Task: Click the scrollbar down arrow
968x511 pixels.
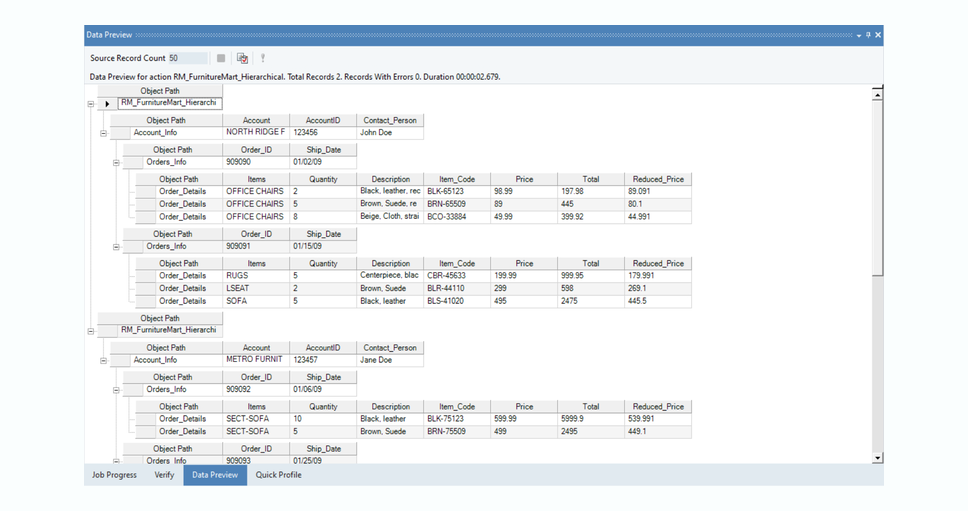Action: 877,458
